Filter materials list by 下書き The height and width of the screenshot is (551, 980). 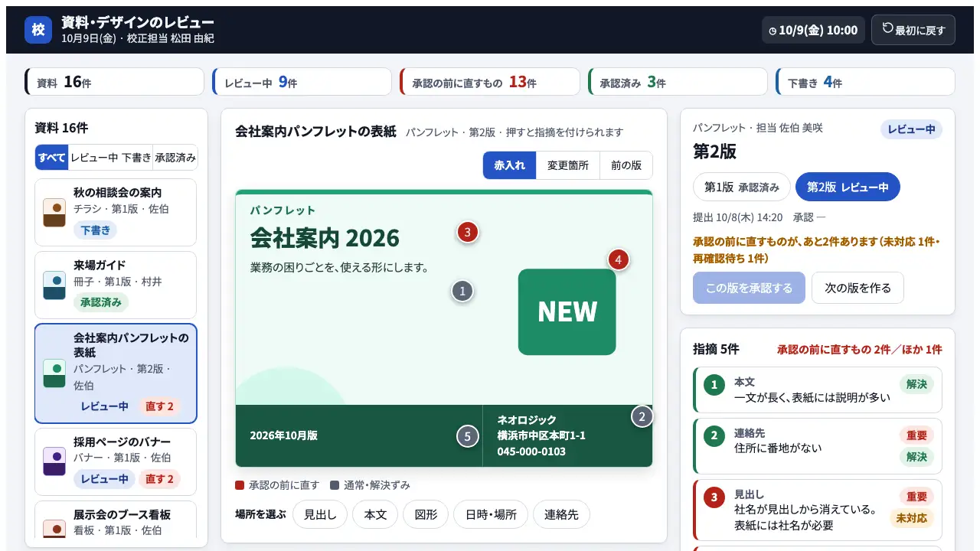[x=136, y=157]
